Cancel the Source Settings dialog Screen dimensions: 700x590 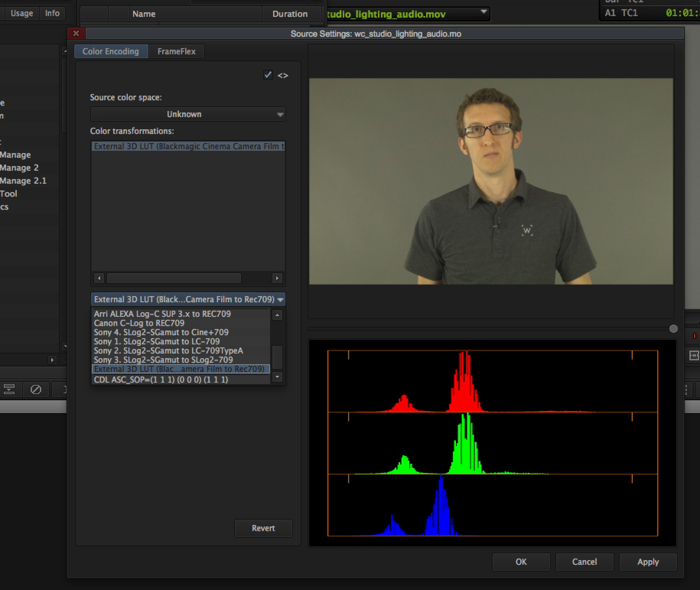pyautogui.click(x=584, y=562)
